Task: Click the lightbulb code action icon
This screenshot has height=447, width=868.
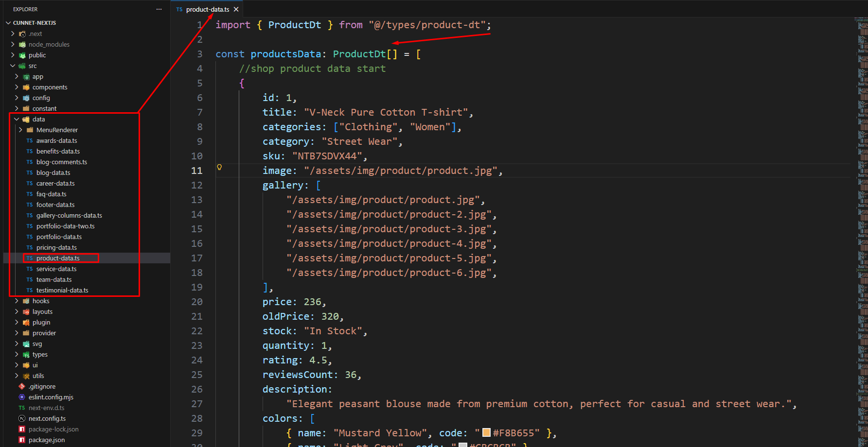Action: (x=219, y=167)
